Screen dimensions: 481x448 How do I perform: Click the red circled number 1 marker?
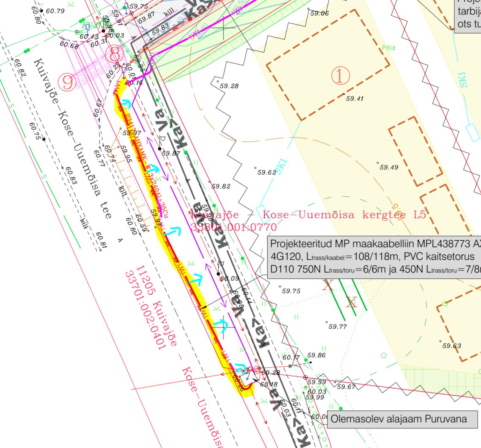click(x=341, y=76)
